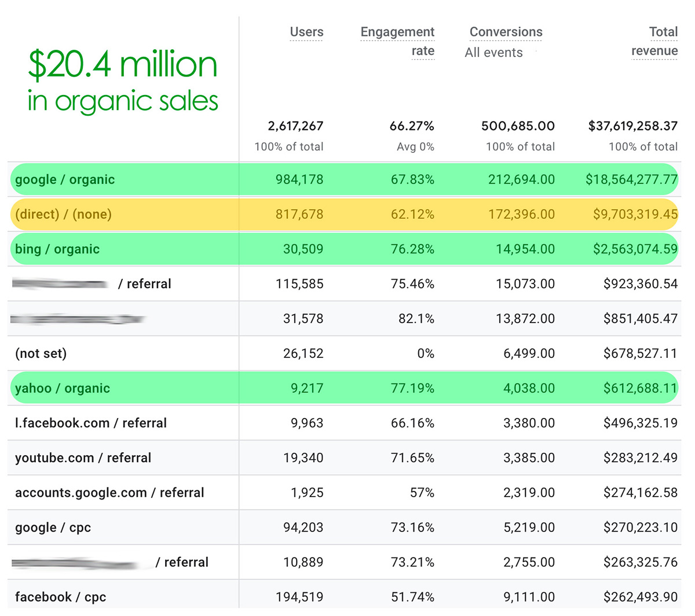Click facebook cpc conversions 9,111.00

coord(529,596)
